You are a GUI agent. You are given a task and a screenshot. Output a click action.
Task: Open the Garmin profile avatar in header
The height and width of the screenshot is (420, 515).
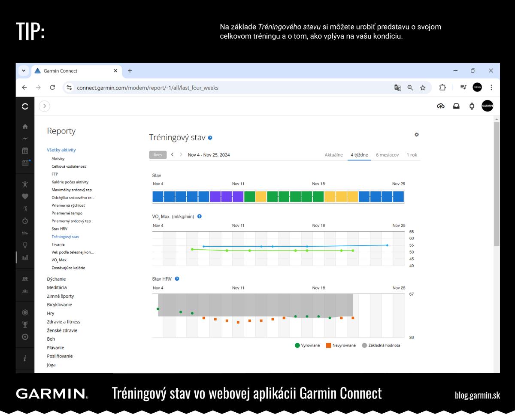[488, 106]
